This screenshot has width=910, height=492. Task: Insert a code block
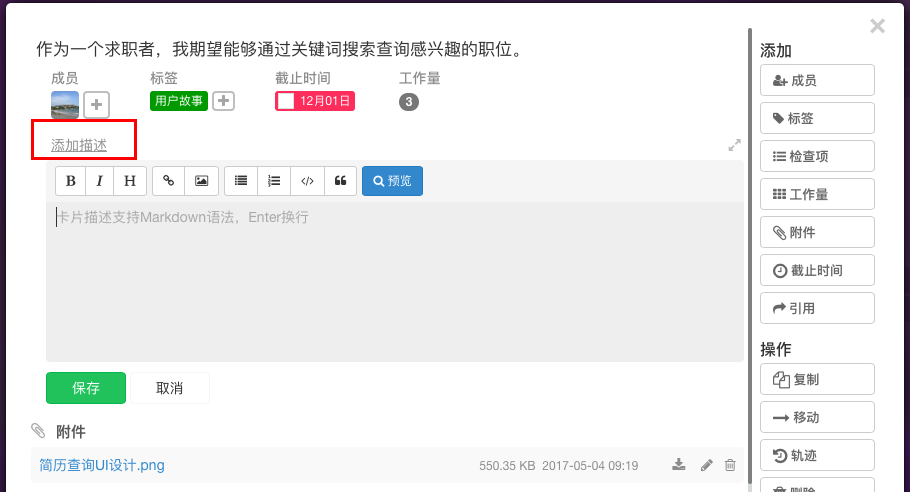[308, 181]
